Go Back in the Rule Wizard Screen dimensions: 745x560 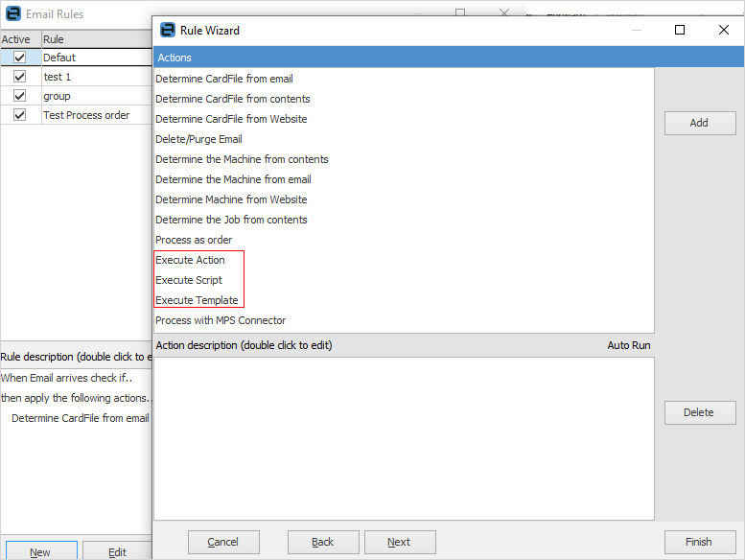323,542
